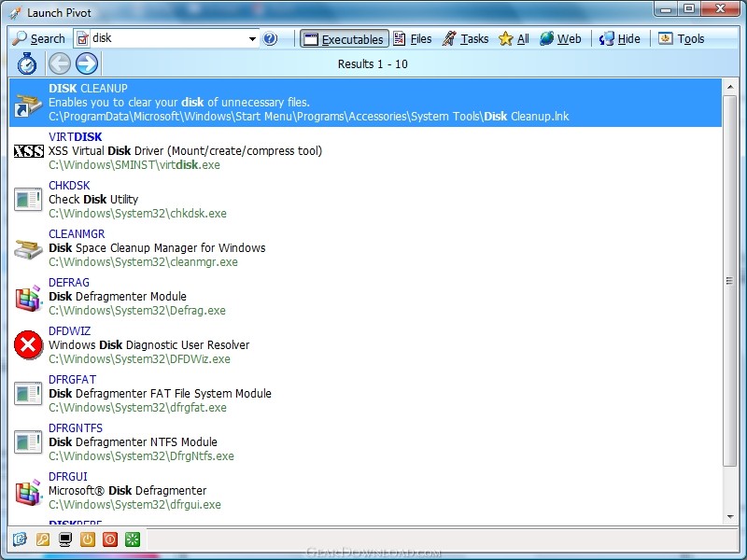Switch to the Files filter
The image size is (747, 560).
[413, 39]
